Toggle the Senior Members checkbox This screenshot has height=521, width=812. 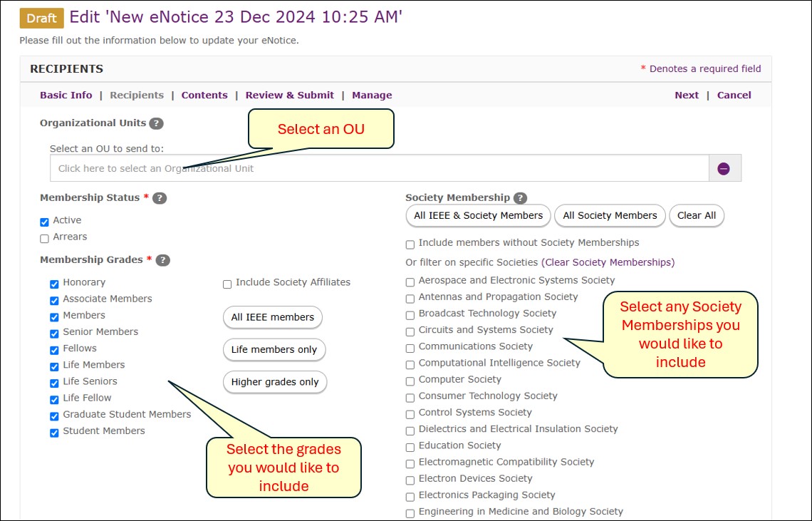[54, 334]
